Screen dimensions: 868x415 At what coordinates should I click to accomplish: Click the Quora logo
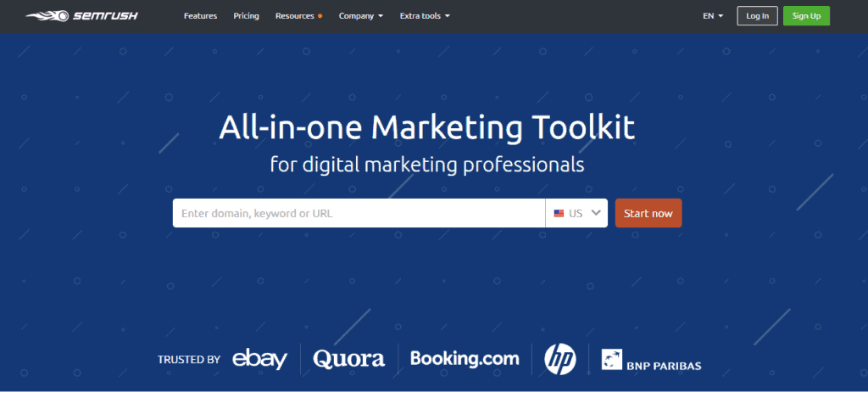348,359
